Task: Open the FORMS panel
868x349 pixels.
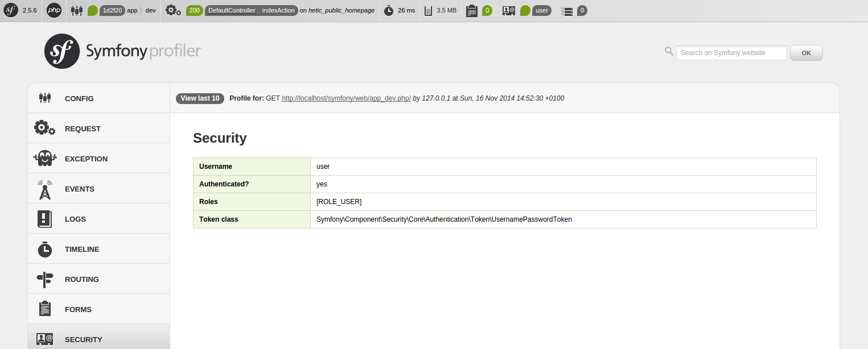Action: pos(99,309)
